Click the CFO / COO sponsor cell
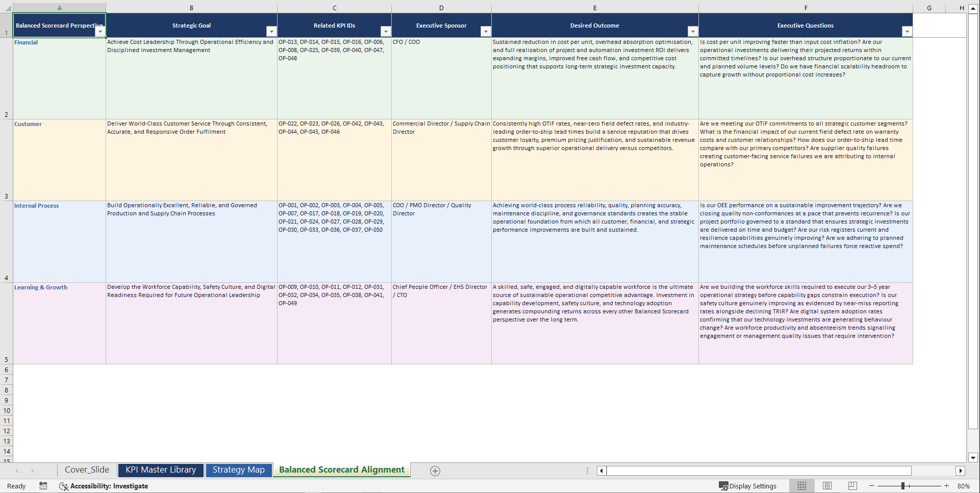 [x=441, y=79]
